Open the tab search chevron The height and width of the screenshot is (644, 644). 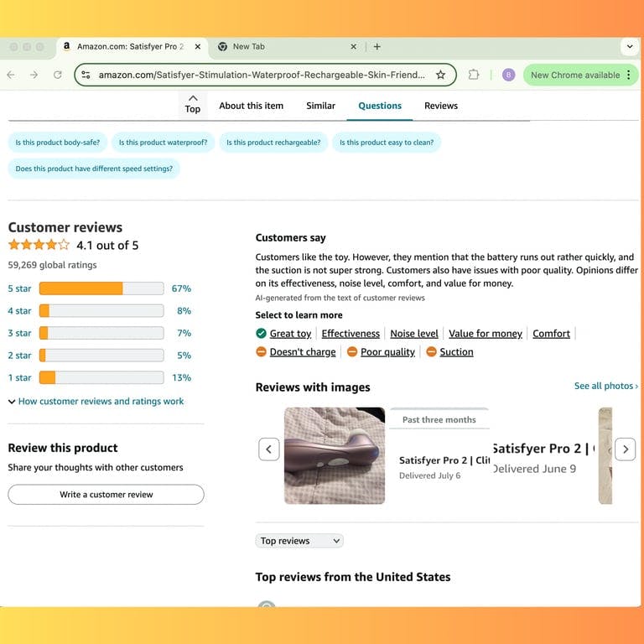click(x=630, y=47)
